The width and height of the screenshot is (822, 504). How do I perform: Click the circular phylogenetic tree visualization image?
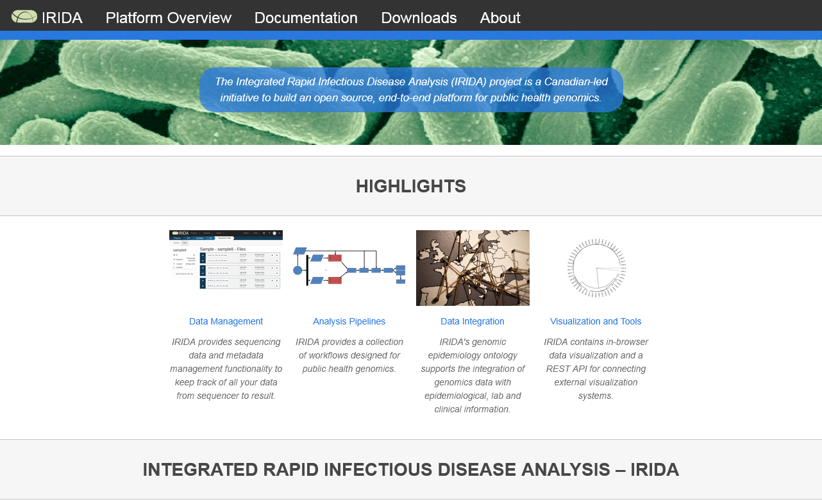point(596,267)
